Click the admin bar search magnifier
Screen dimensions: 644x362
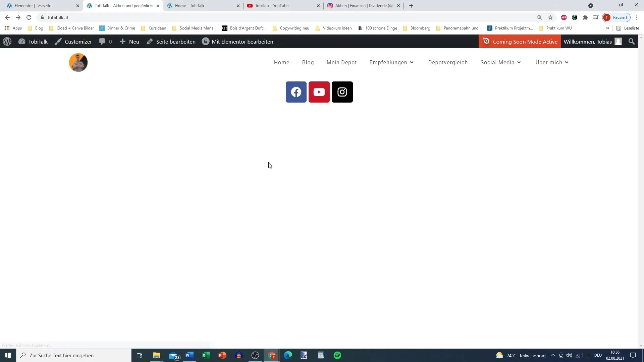(x=632, y=42)
